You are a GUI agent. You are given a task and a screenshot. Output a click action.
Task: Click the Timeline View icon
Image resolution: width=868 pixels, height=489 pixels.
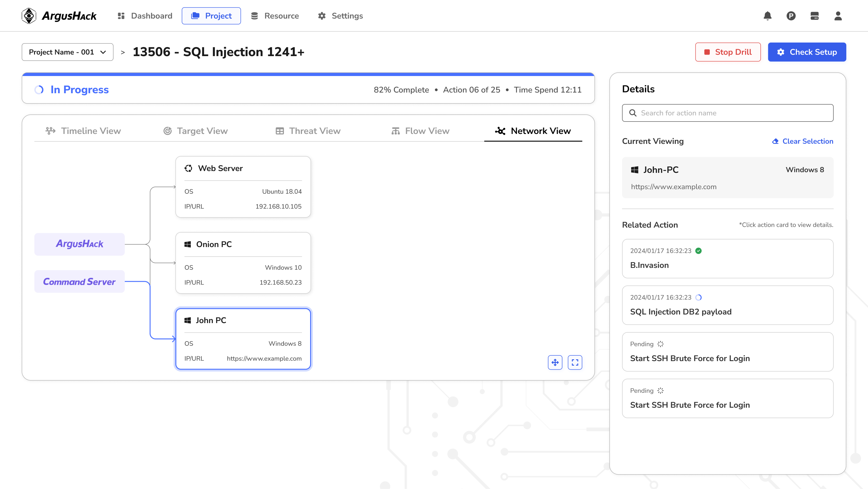point(51,131)
